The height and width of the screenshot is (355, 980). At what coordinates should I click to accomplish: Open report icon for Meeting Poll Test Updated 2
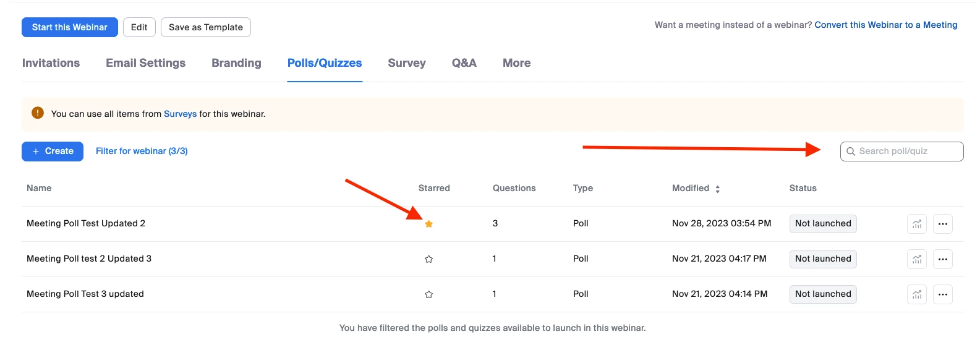[x=917, y=224]
